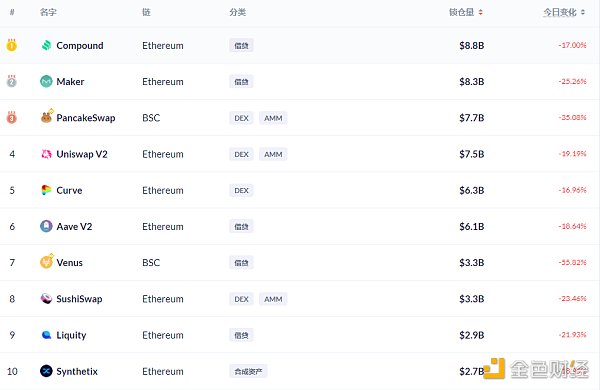Open the Compound protocol name link
This screenshot has height=390, width=600.
tap(80, 46)
